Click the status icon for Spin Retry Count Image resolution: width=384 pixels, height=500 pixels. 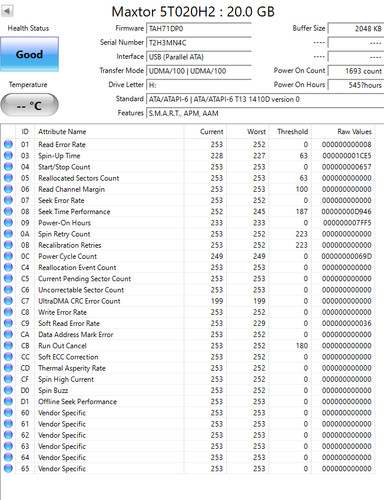[8, 234]
